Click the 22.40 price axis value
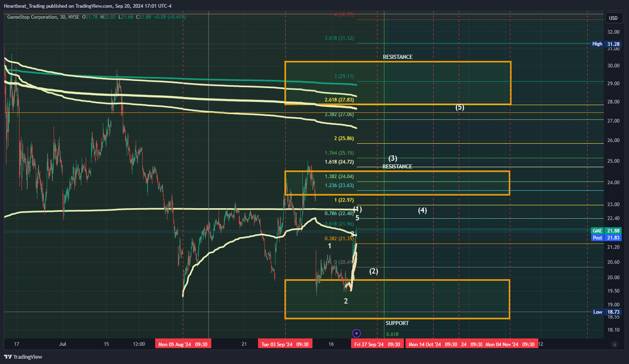 click(613, 218)
